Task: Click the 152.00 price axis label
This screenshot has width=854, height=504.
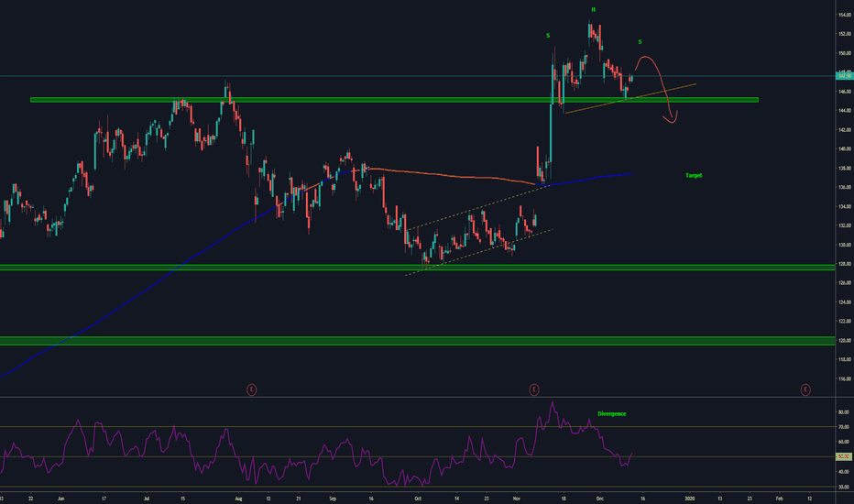Action: coord(845,34)
